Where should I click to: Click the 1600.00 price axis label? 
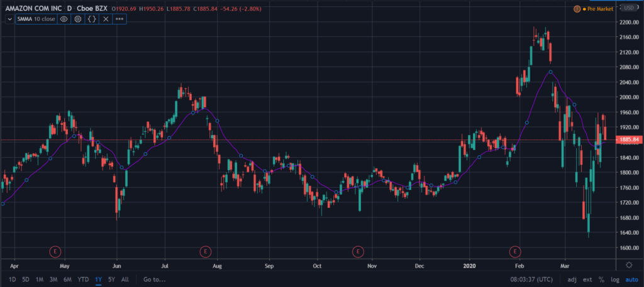click(x=629, y=247)
